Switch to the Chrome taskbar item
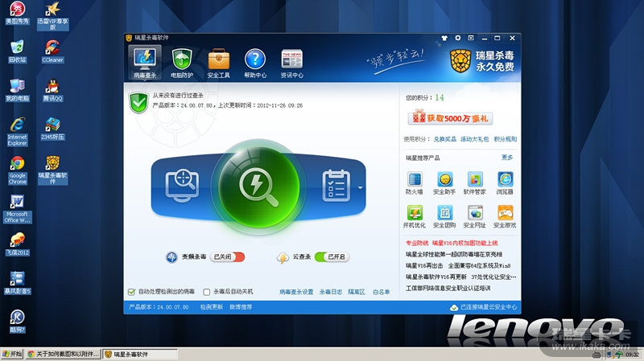This screenshot has width=644, height=361. [x=64, y=354]
